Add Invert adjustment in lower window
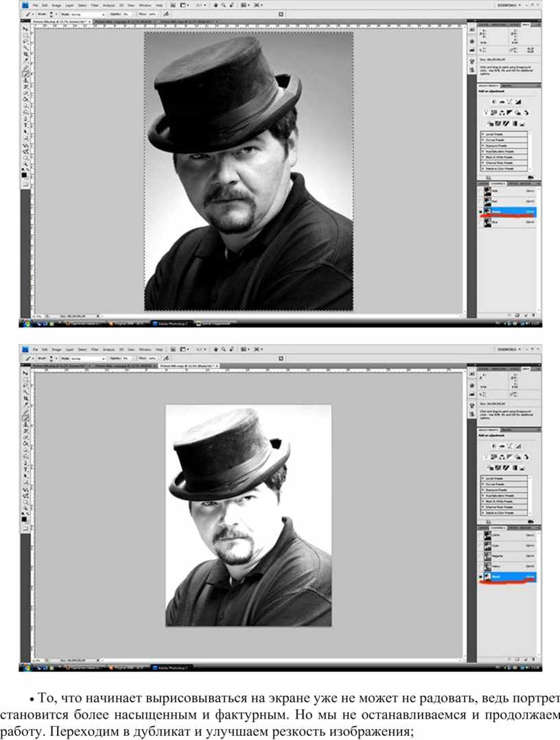This screenshot has width=560, height=740. coord(490,467)
